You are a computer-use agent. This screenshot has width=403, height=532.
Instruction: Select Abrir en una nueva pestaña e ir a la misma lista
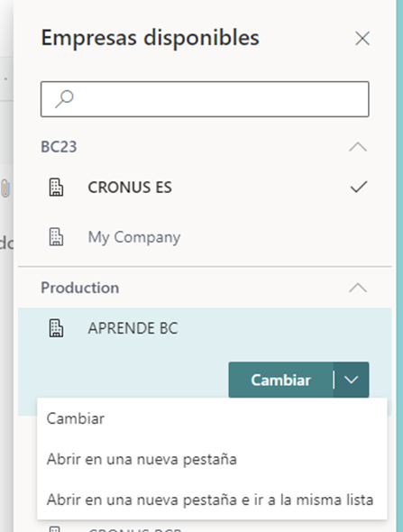pyautogui.click(x=212, y=500)
